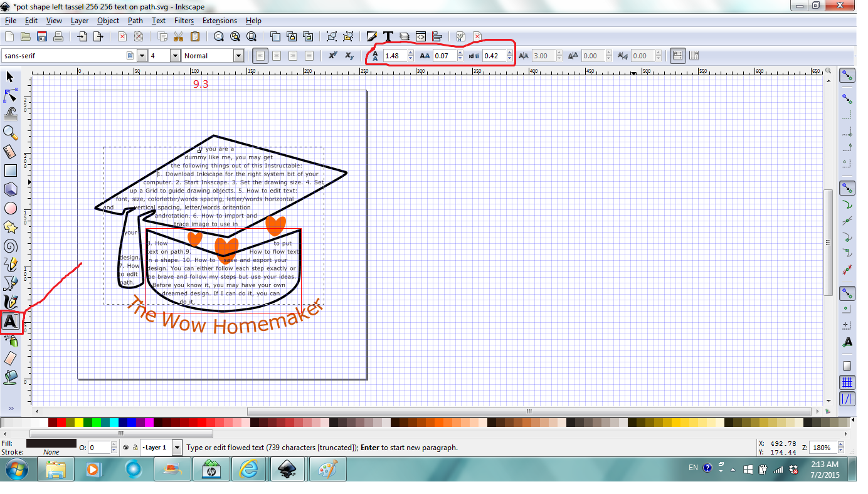This screenshot has width=868, height=494.
Task: Toggle snap to grid button
Action: [x=847, y=382]
